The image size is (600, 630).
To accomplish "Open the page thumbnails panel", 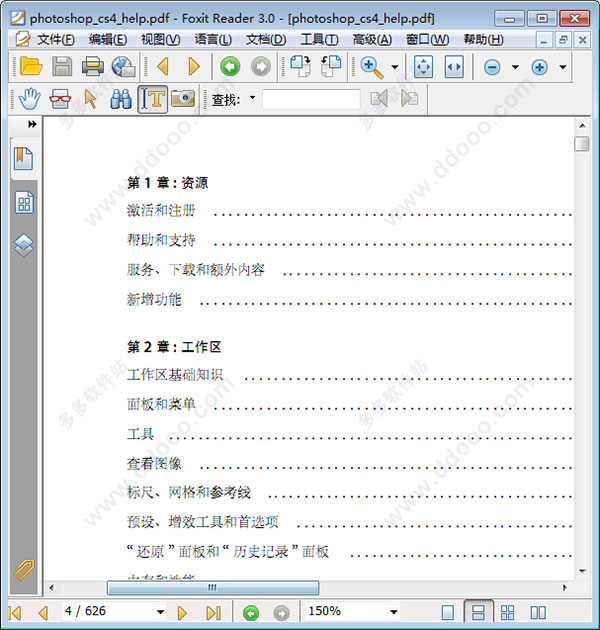I will [24, 202].
